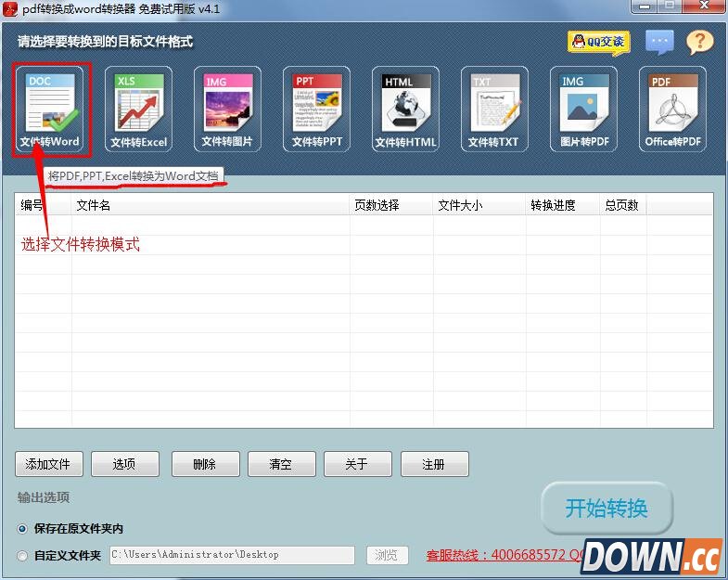
Task: Click the 注册 register button
Action: [435, 464]
